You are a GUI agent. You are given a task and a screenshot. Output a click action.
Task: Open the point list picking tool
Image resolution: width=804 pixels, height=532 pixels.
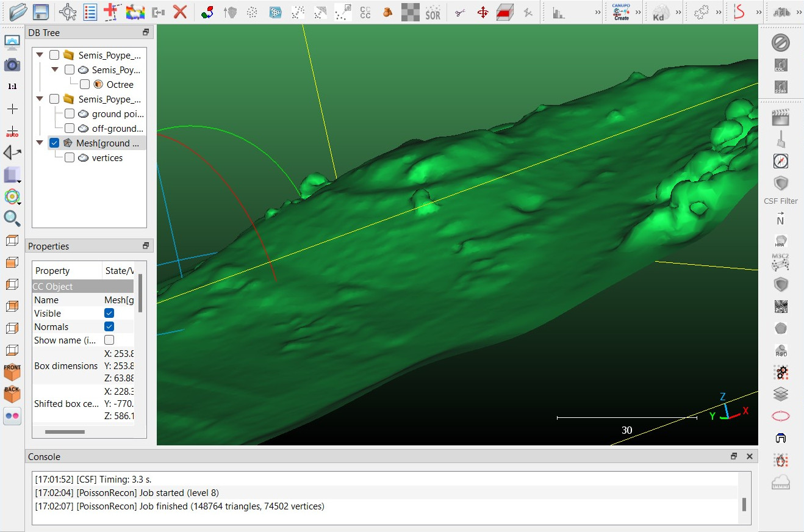(x=90, y=12)
